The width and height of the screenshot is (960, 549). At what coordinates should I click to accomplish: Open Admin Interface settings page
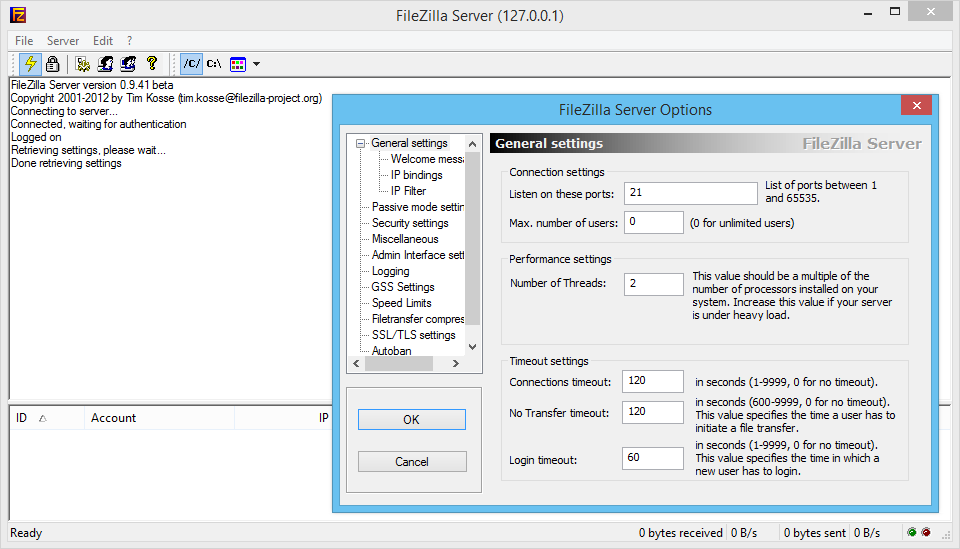pyautogui.click(x=417, y=255)
